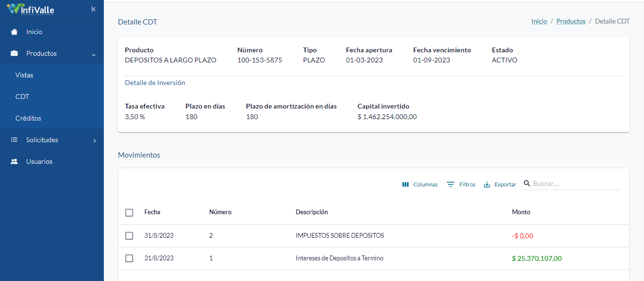644x281 pixels.
Task: Open the Filtros button
Action: click(461, 184)
